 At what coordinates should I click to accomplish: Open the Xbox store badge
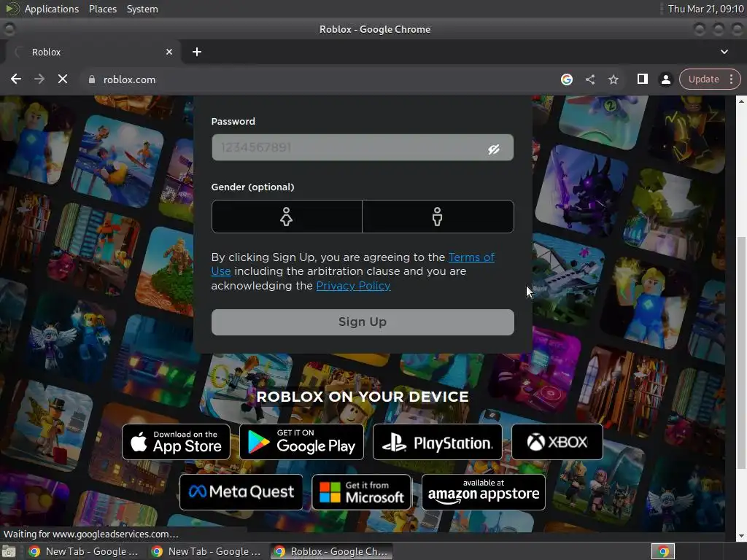[x=557, y=442]
